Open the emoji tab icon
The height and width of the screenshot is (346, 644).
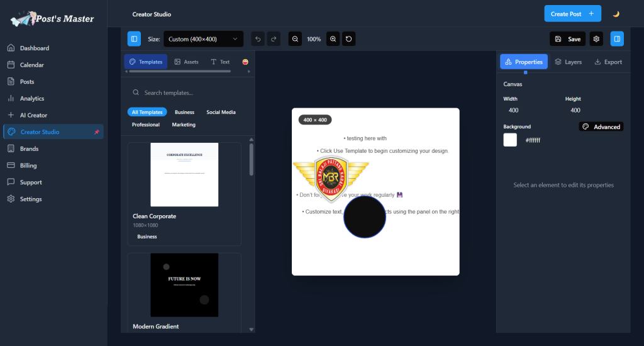(245, 62)
